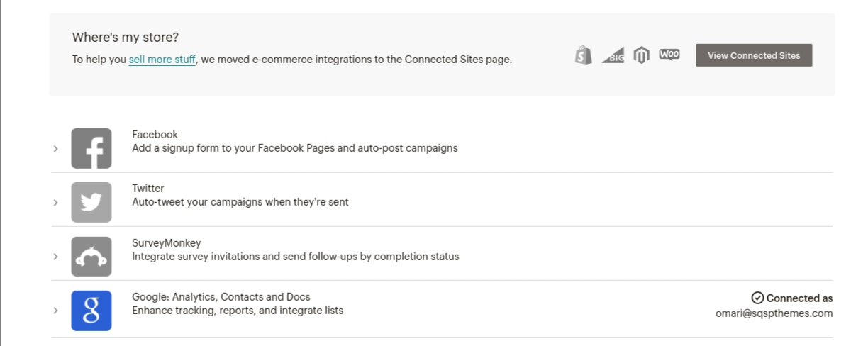Screen dimensions: 868x346
Task: Expand the SurveyMonkey integration chevron
Action: click(x=55, y=257)
